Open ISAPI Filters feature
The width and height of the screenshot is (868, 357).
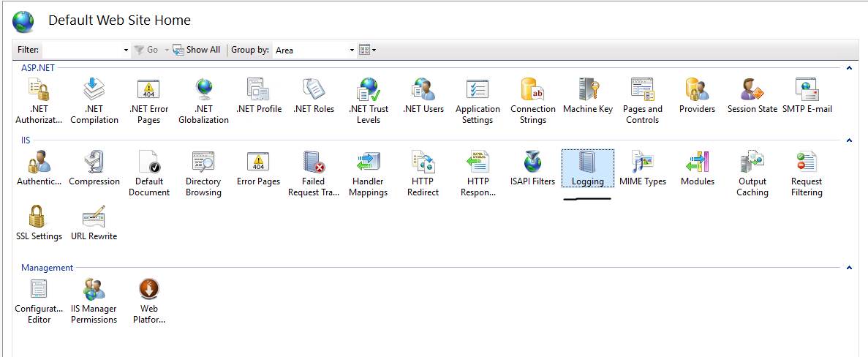tap(532, 169)
